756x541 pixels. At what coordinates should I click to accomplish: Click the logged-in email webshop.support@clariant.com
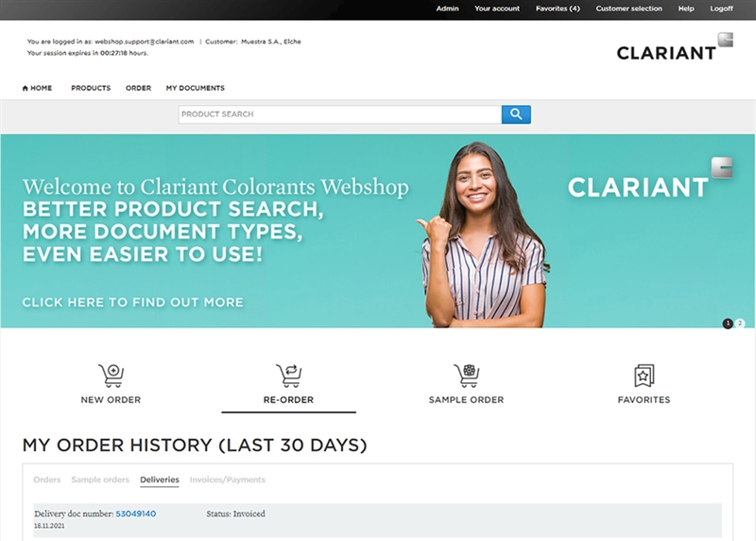pos(145,42)
